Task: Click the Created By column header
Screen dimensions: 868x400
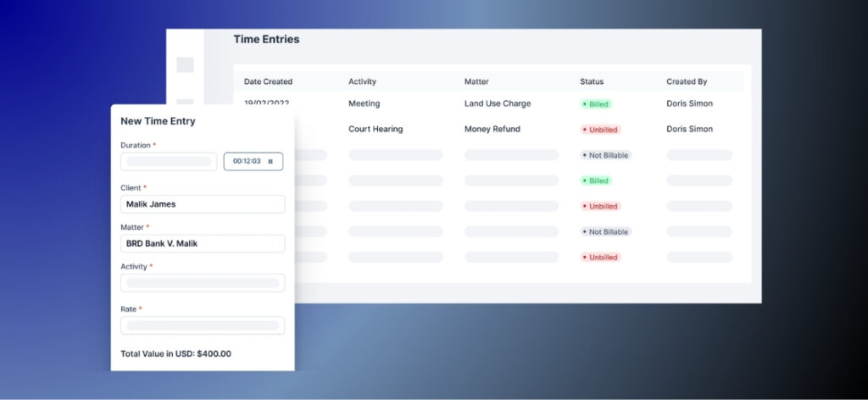Action: coord(687,82)
